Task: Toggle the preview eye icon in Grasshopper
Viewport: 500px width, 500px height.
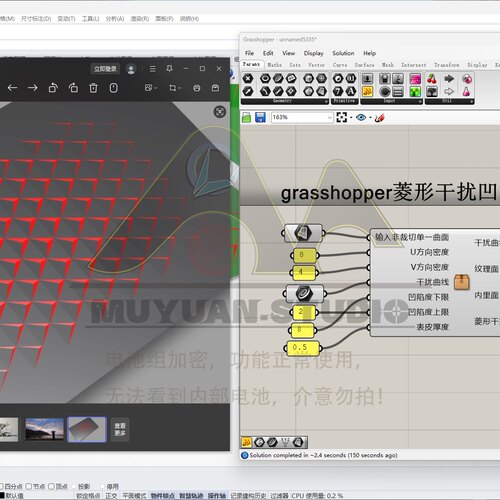Action: pos(361,117)
